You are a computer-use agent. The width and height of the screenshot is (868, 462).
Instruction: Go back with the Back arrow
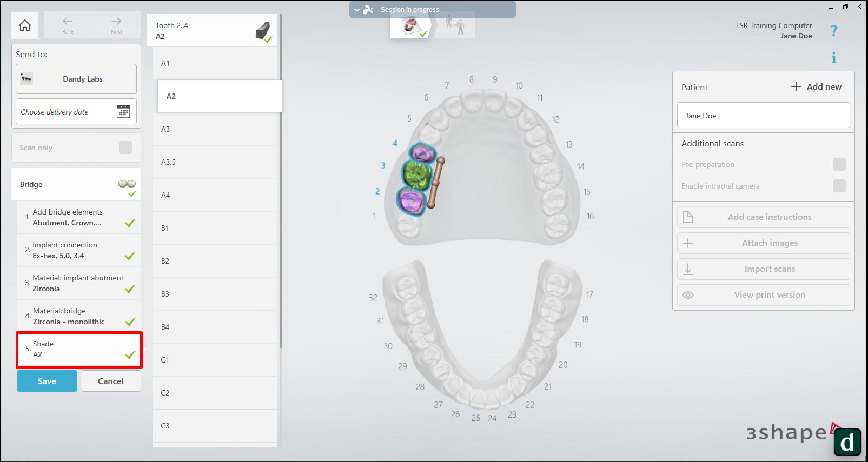(x=68, y=25)
